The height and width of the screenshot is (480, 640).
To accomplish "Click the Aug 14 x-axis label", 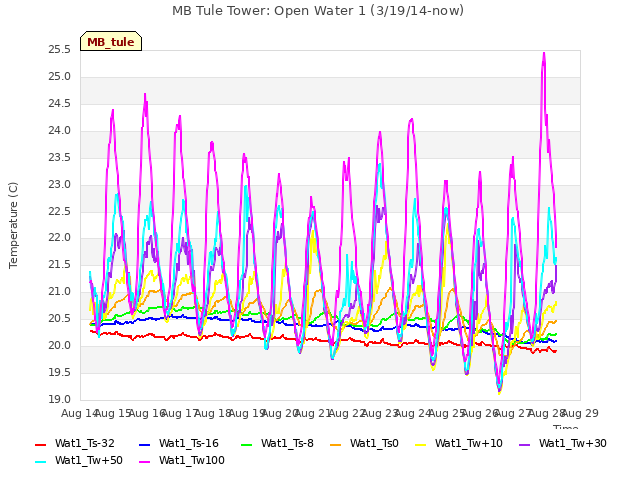I will coord(79,413).
